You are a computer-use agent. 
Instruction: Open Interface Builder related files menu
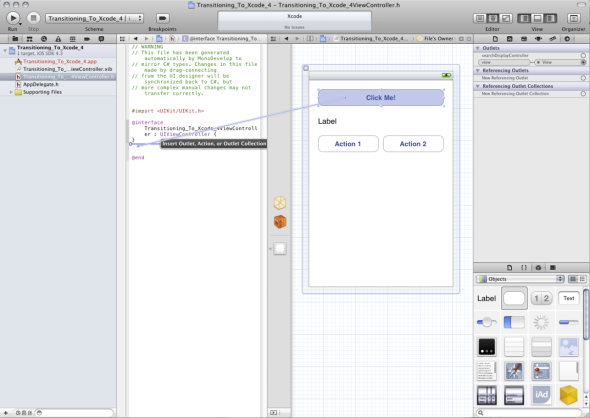click(x=274, y=39)
